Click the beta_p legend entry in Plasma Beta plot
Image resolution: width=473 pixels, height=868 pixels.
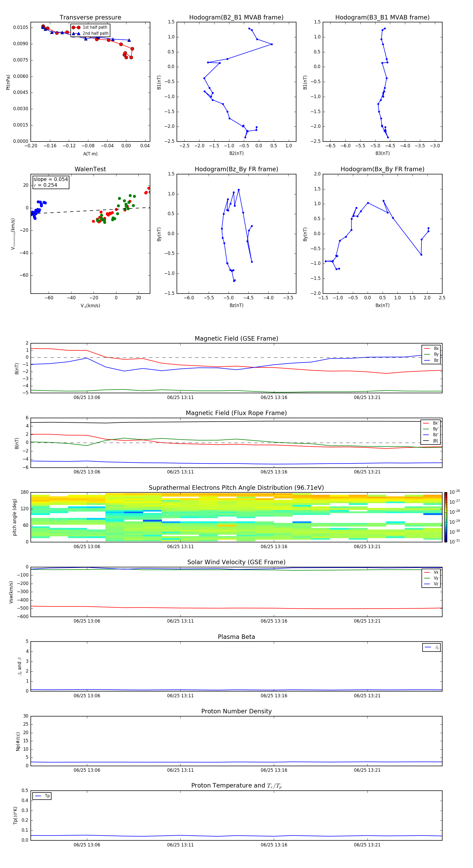(x=431, y=647)
